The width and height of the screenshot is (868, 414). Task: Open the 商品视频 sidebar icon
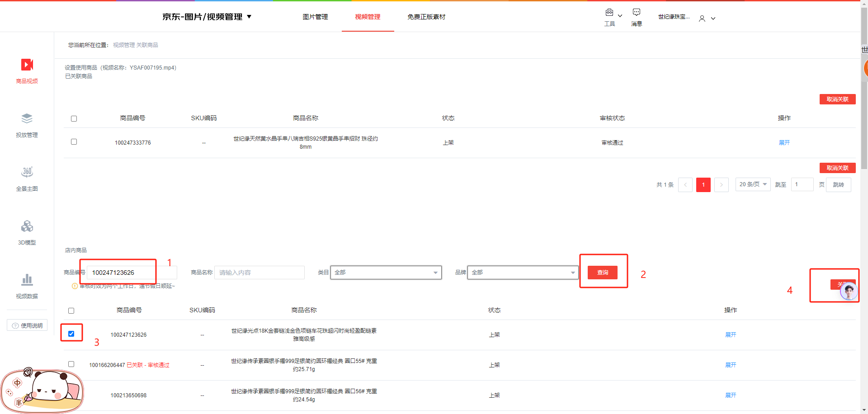click(27, 65)
